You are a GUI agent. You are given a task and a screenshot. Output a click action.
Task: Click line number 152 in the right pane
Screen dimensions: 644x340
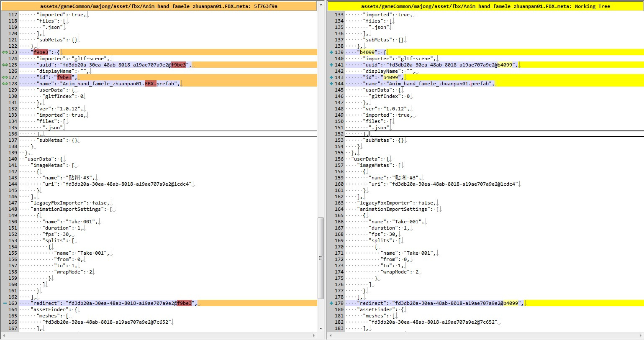339,134
